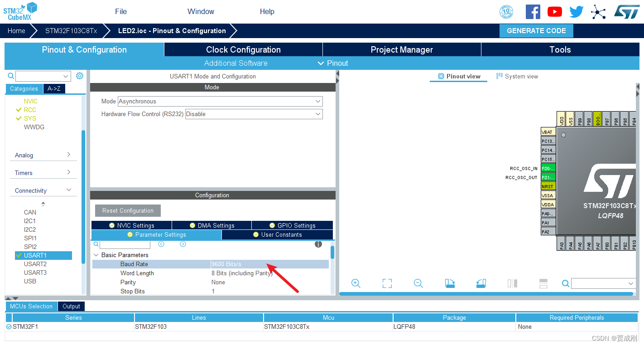Open the Tools tab

coord(560,50)
